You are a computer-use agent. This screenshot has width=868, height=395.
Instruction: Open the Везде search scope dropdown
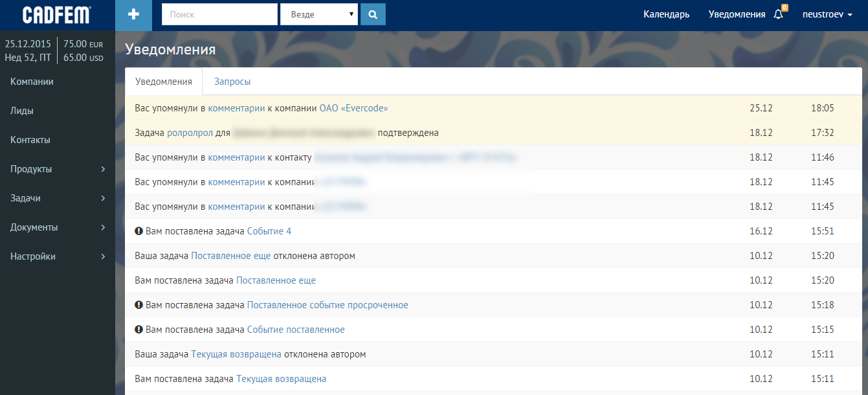coord(318,14)
